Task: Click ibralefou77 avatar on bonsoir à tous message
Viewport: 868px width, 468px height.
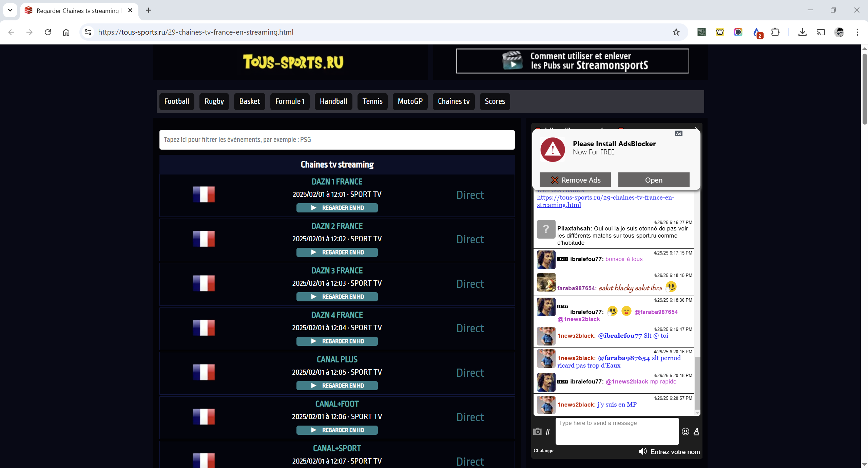Action: coord(546,260)
